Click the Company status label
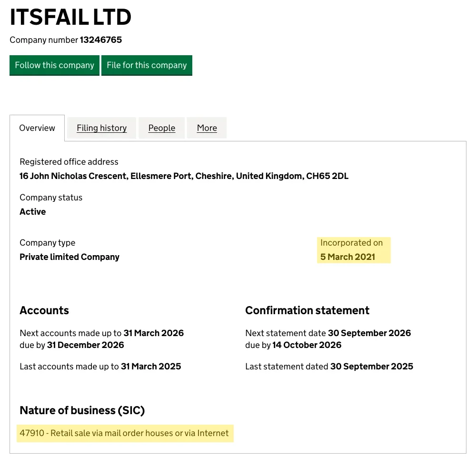 (51, 198)
